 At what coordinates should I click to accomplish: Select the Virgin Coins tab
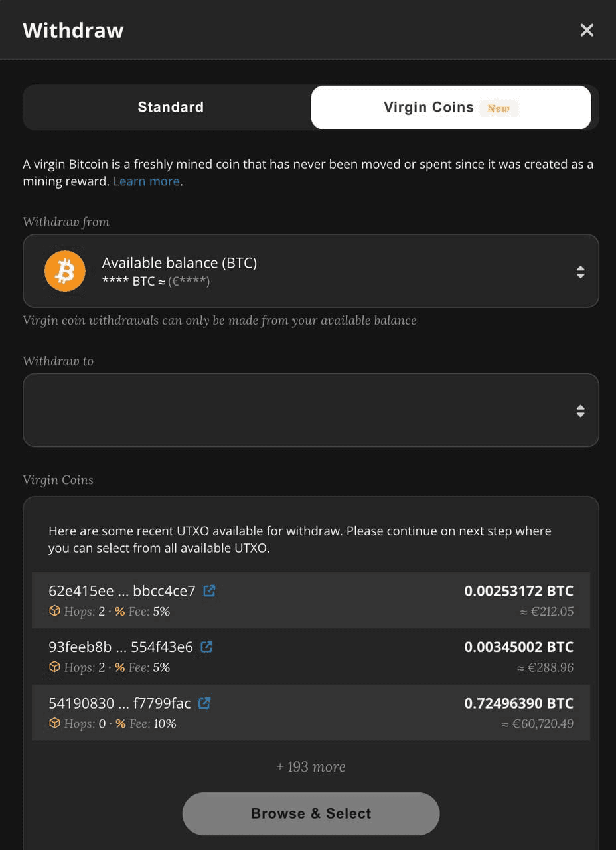pyautogui.click(x=429, y=107)
